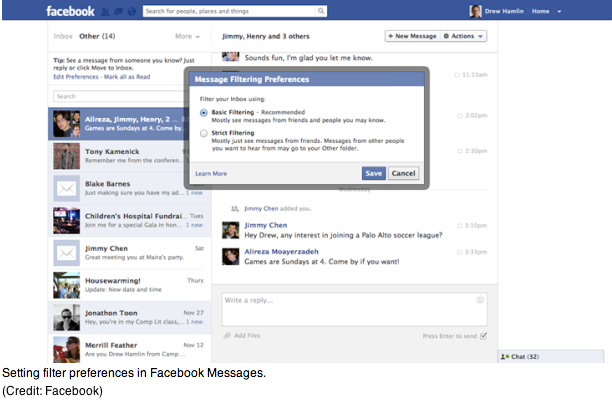Open the messages icon in the top bar
Viewport: 612px width, 402px height.
point(118,11)
